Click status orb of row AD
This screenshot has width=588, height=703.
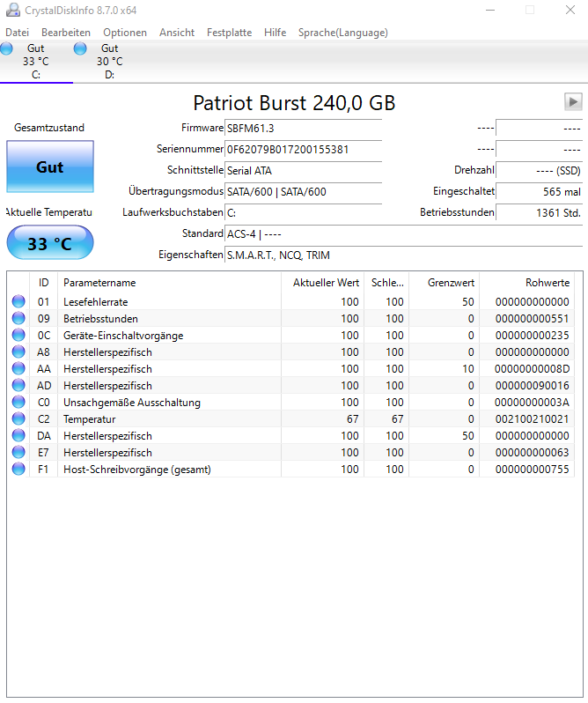click(18, 385)
